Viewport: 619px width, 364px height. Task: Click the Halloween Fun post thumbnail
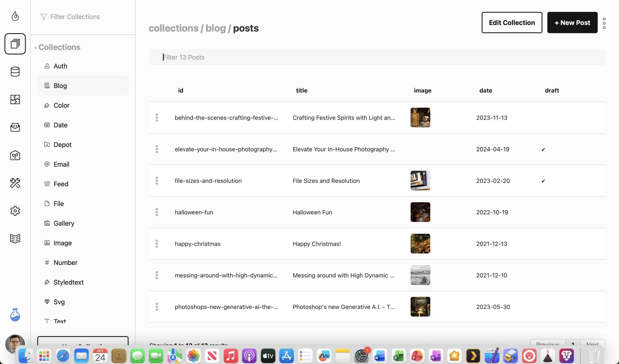[420, 212]
